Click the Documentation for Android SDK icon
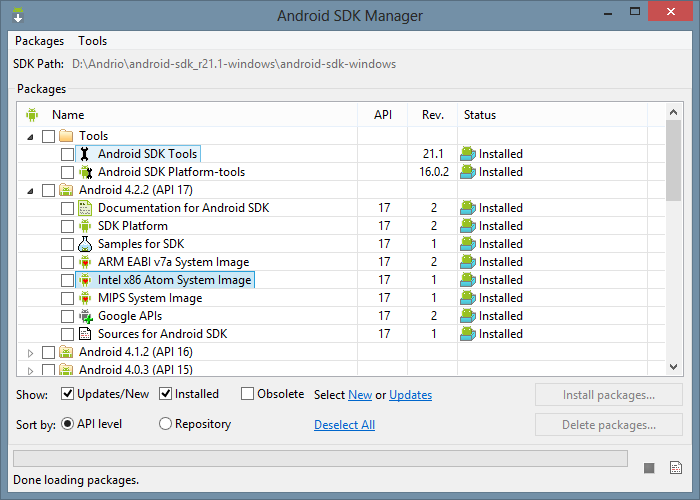The image size is (700, 500). click(x=85, y=208)
